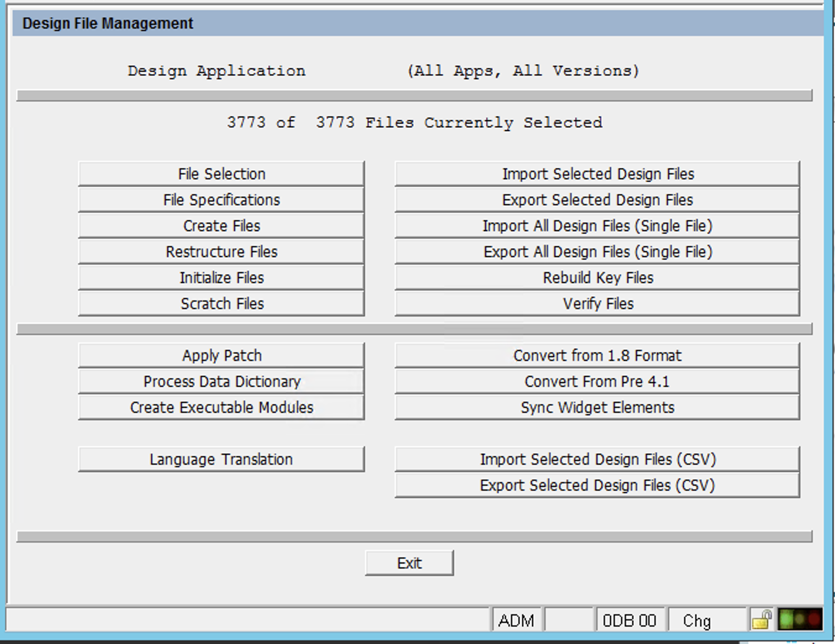The width and height of the screenshot is (835, 644).
Task: Click the traffic light status indicator
Action: (x=800, y=619)
